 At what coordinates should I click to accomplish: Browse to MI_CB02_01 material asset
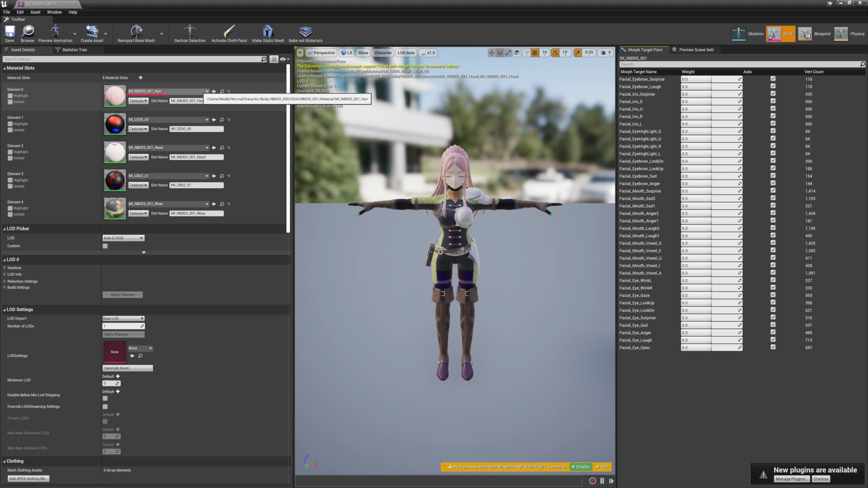222,176
